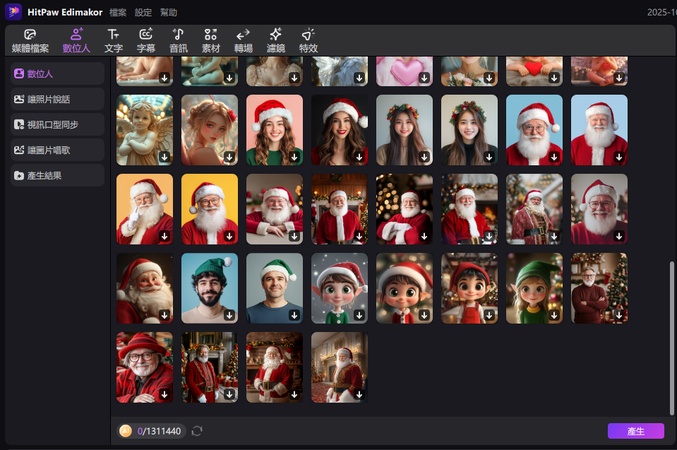Viewport: 677px width, 450px height.
Task: Open the 素材 elements library
Action: tap(210, 40)
